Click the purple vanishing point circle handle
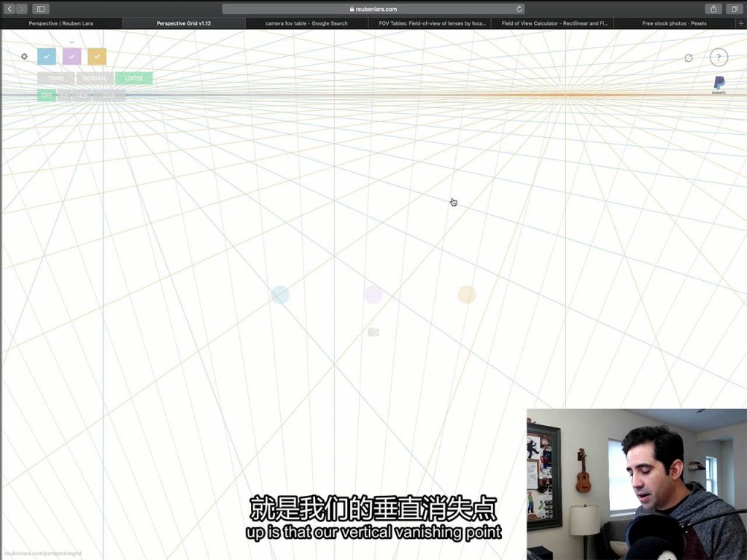747x560 pixels. click(373, 295)
